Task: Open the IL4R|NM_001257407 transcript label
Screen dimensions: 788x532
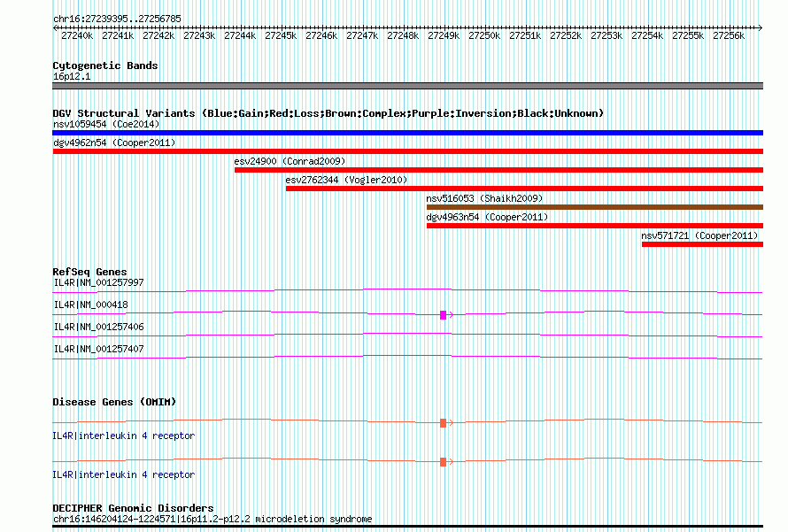Action: click(98, 349)
